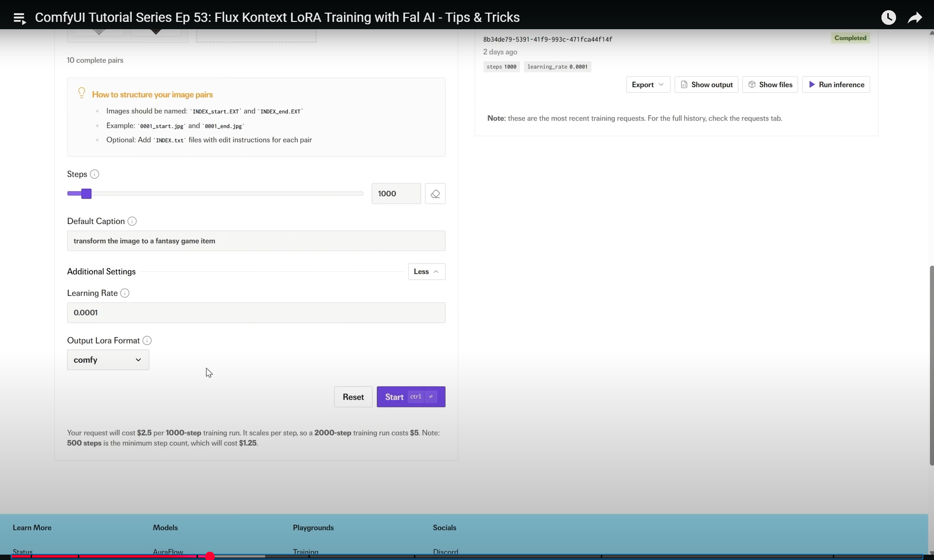Click the Default Caption text field
934x560 pixels.
[x=256, y=241]
